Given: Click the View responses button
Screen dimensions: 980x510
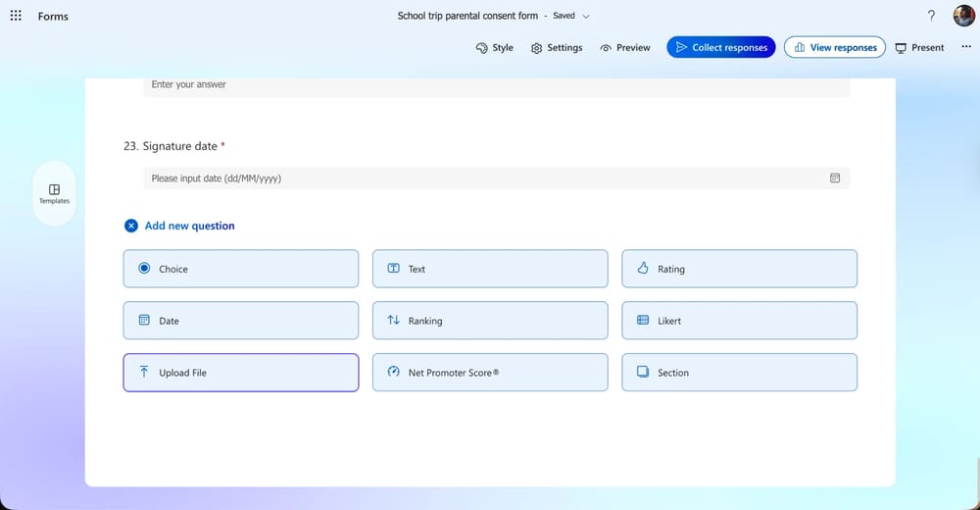Looking at the screenshot, I should coord(834,47).
